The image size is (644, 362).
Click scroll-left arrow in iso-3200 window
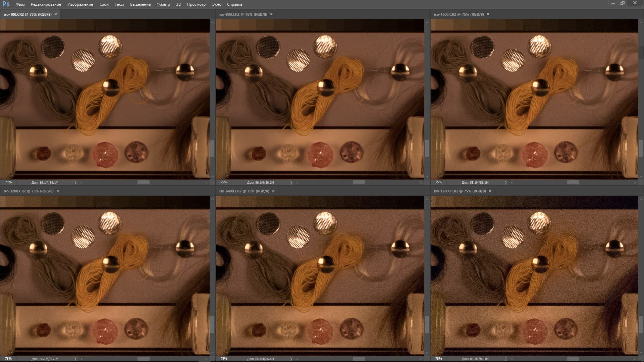[82, 359]
